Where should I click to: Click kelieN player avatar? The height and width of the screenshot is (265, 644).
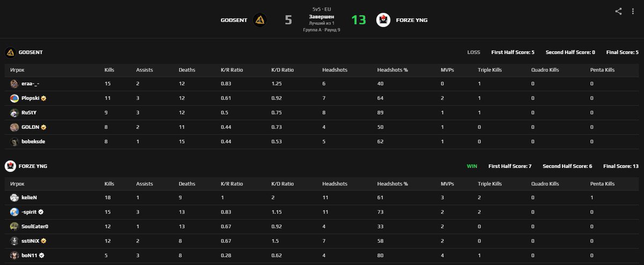[x=14, y=197]
